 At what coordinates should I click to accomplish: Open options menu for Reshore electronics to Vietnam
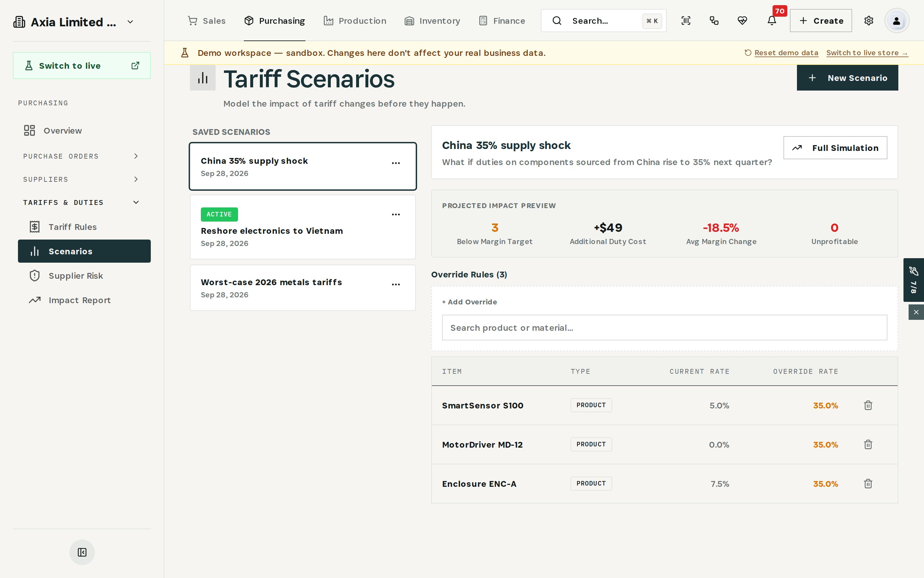click(396, 215)
